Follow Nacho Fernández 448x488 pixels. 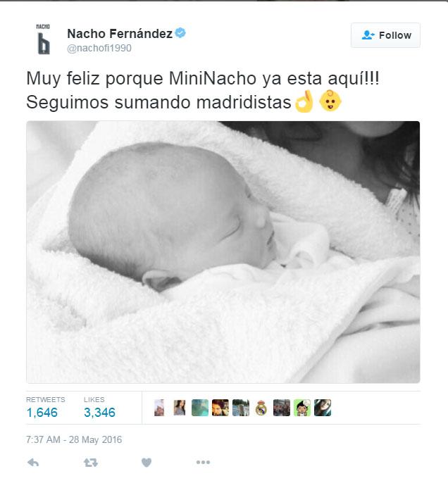385,35
